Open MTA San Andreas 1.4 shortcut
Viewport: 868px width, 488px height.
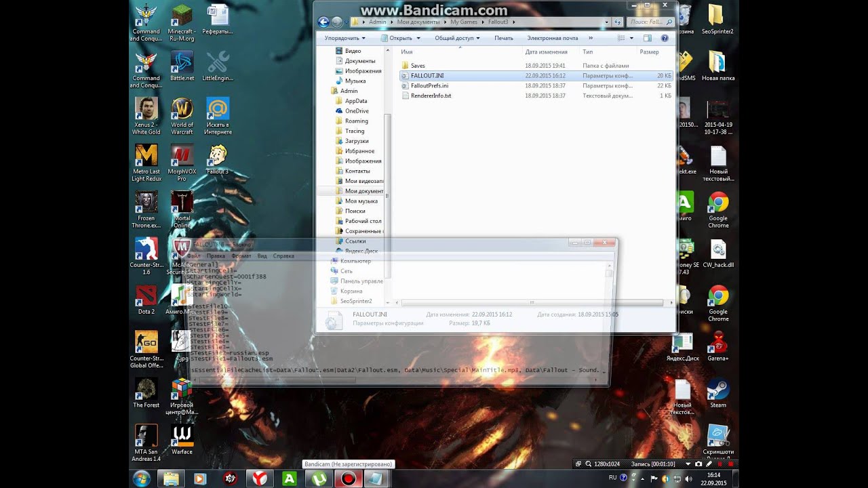pyautogui.click(x=146, y=443)
